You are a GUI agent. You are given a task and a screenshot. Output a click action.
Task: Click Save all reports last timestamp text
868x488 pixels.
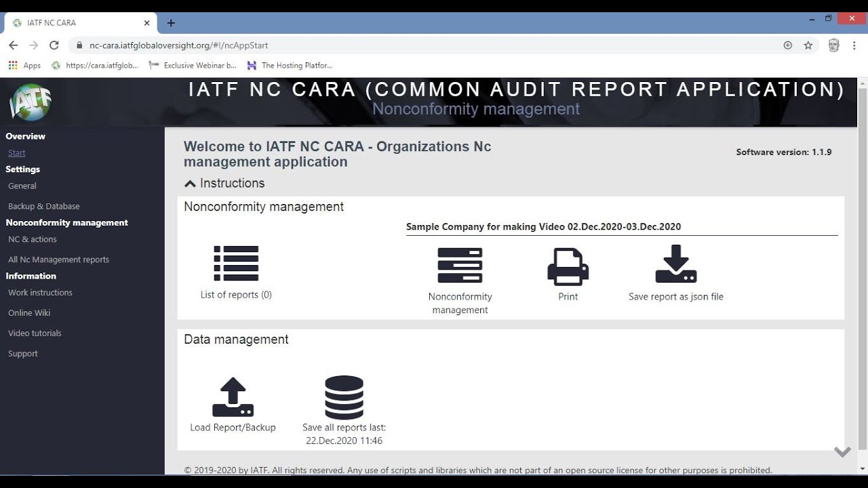pos(344,434)
